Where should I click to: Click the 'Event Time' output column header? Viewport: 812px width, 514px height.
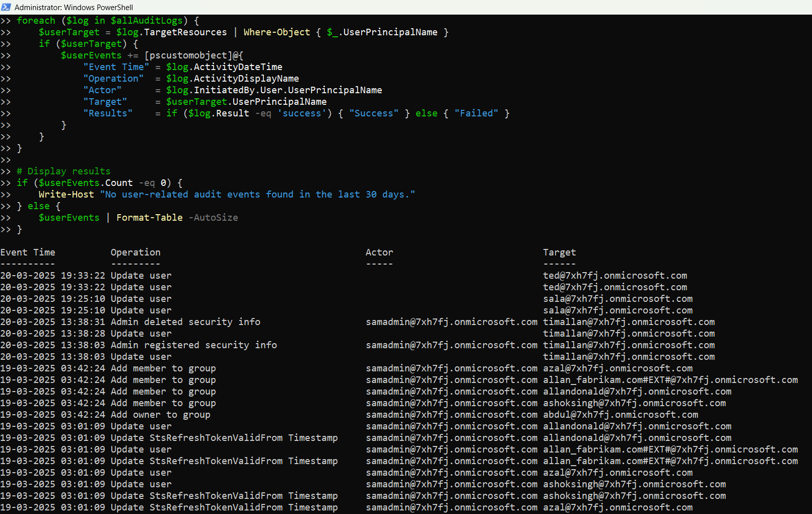pos(28,252)
